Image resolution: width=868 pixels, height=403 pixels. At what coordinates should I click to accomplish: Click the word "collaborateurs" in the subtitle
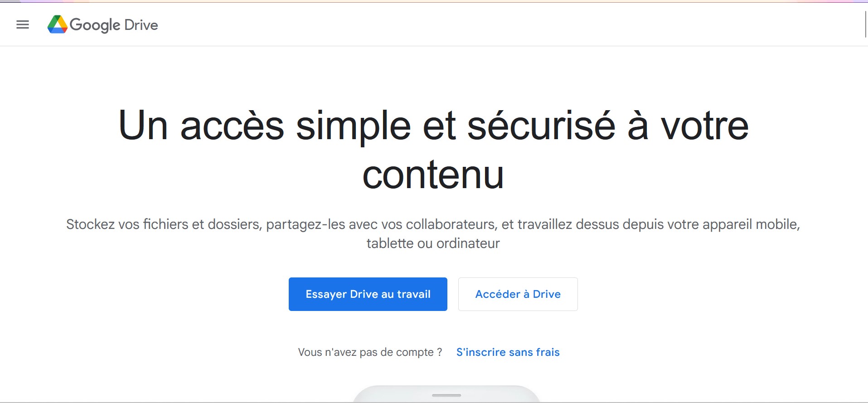(x=451, y=224)
